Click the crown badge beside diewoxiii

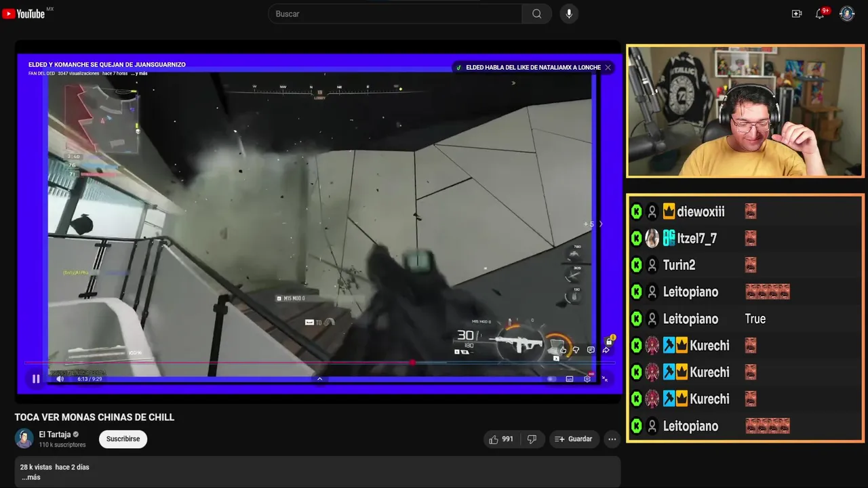click(x=669, y=211)
